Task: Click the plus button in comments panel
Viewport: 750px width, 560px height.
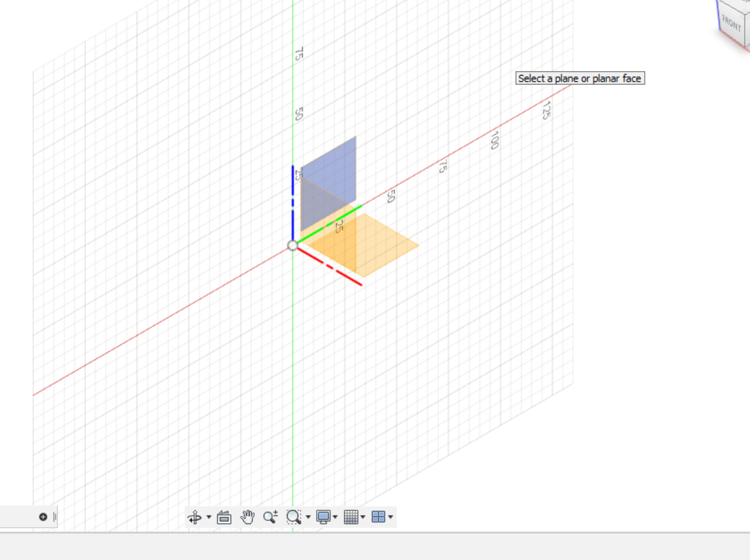Action: click(43, 517)
